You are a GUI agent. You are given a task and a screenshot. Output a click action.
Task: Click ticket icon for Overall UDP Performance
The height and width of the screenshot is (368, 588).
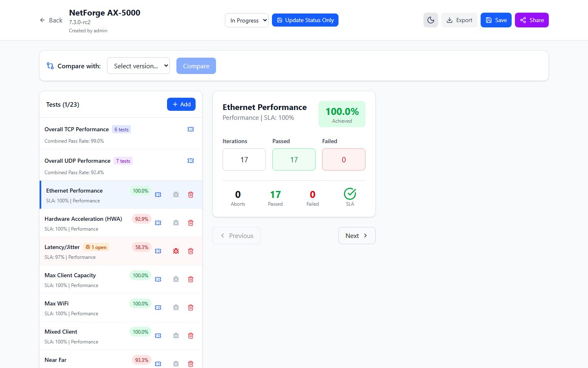click(191, 161)
